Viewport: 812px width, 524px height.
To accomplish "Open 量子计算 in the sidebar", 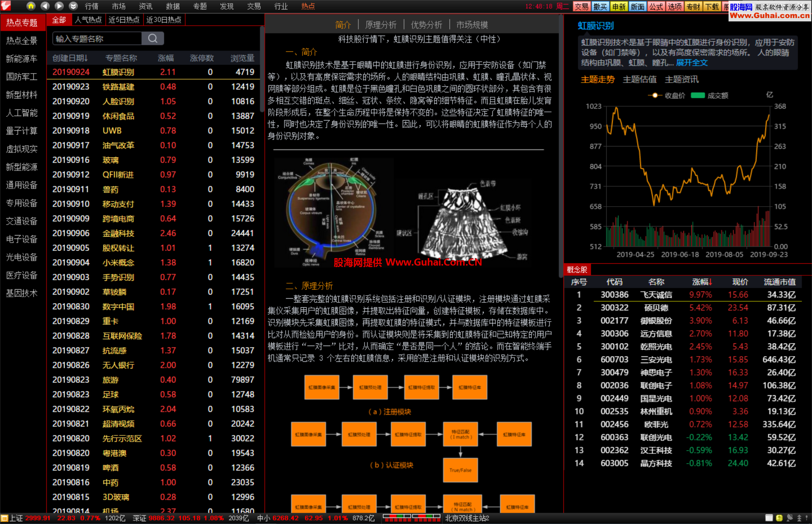I will 22,131.
